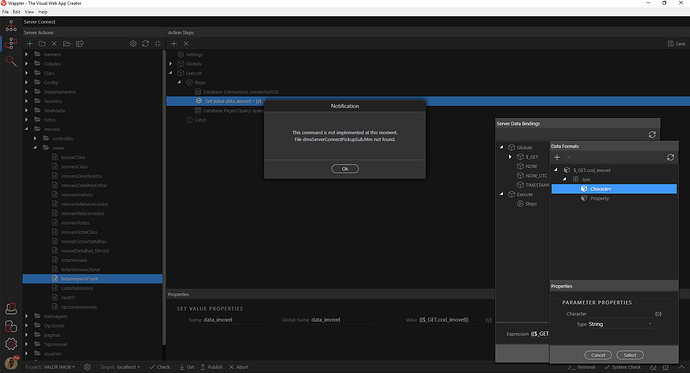This screenshot has height=373, width=690.
Task: Open the Server Connect sidebar icon
Action: (x=11, y=43)
